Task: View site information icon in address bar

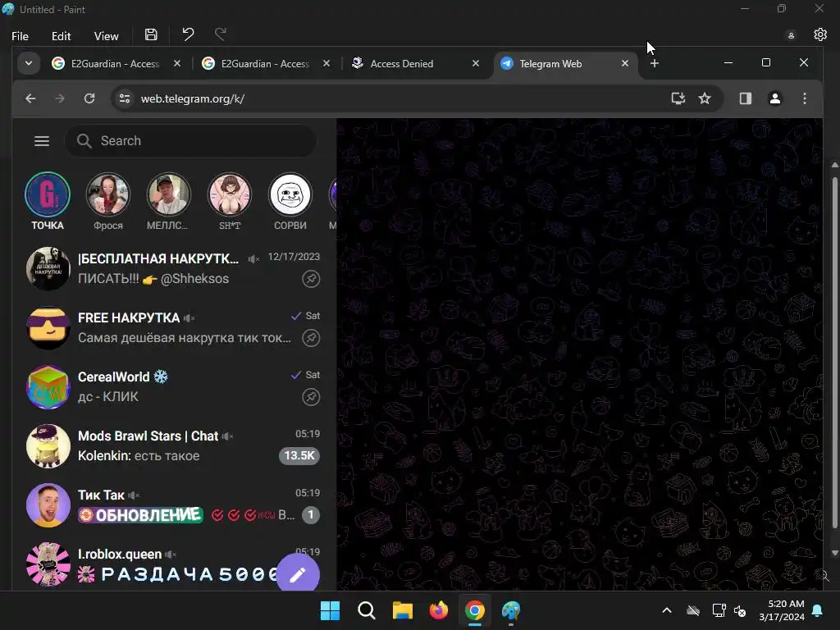Action: [x=125, y=98]
